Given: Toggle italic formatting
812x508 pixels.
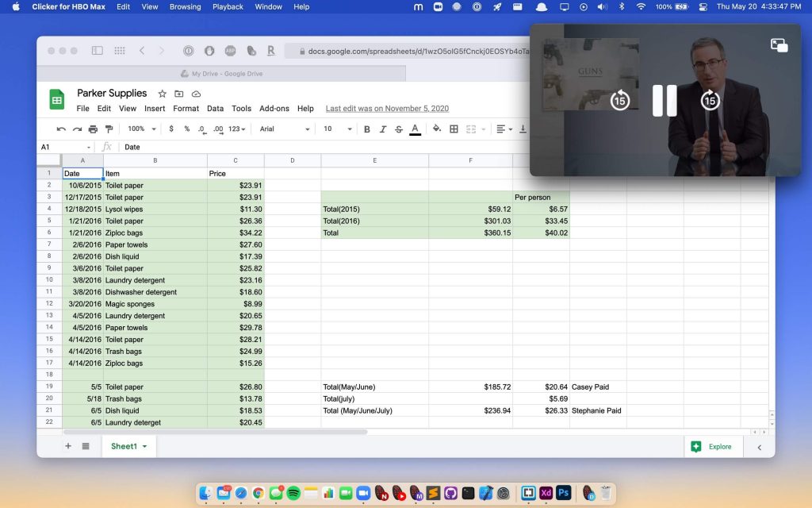Looking at the screenshot, I should coord(383,129).
